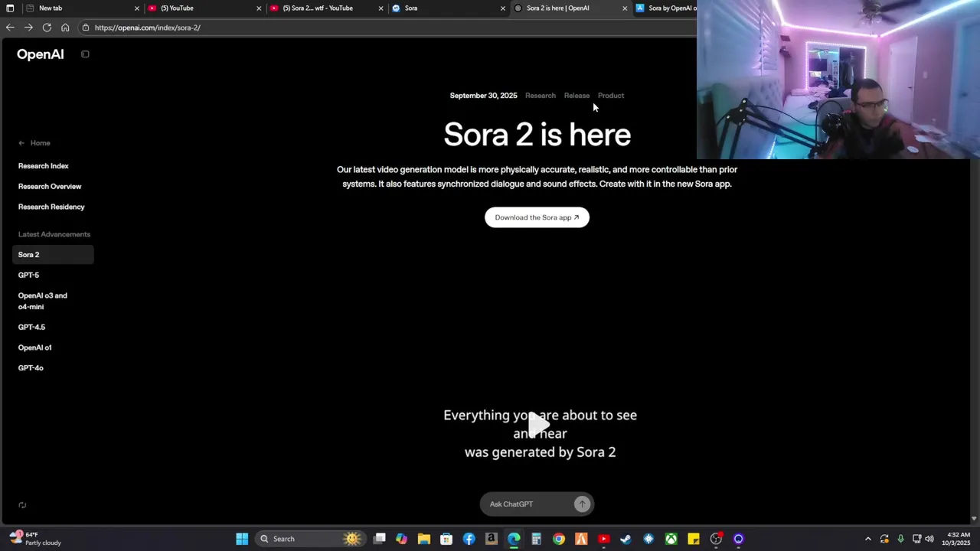Open Microsoft Edge from the taskbar
Viewport: 980px width, 551px height.
(x=514, y=539)
